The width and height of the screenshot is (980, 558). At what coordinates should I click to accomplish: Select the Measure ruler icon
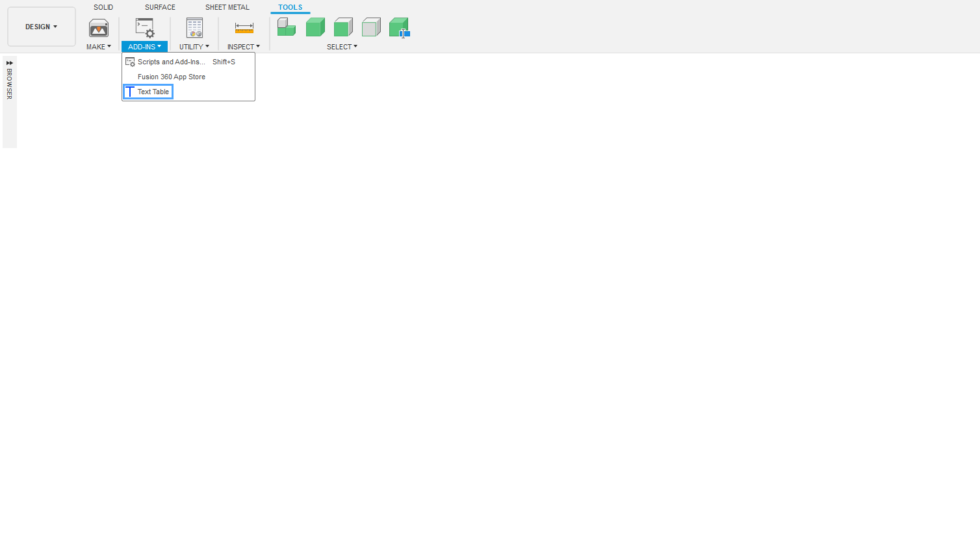[244, 28]
